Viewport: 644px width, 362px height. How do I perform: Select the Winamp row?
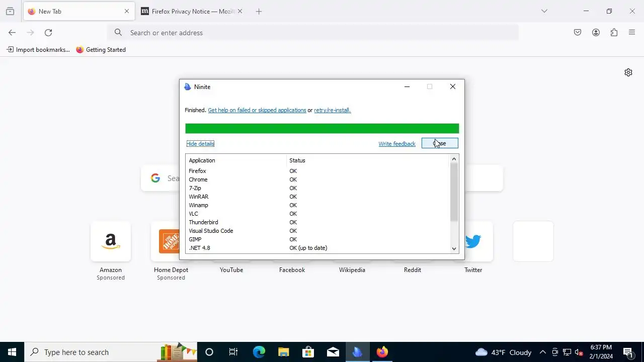point(317,205)
